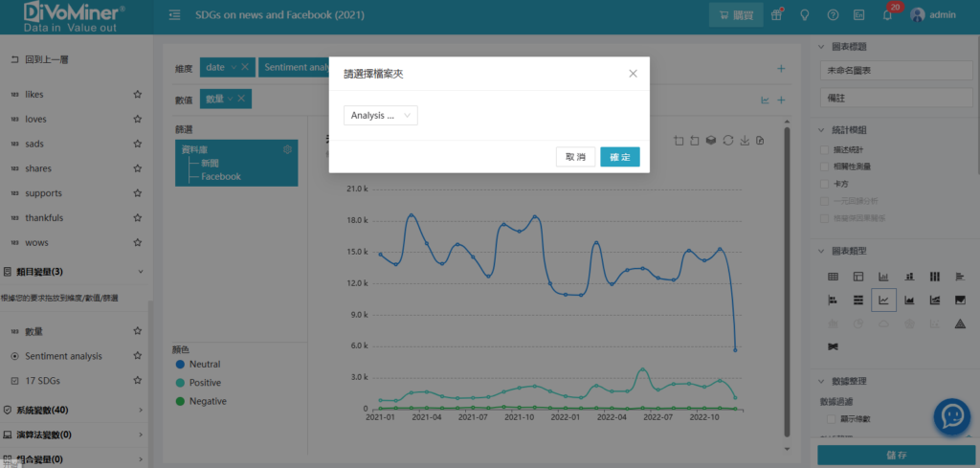
Task: Star the likes variable
Action: 138,95
